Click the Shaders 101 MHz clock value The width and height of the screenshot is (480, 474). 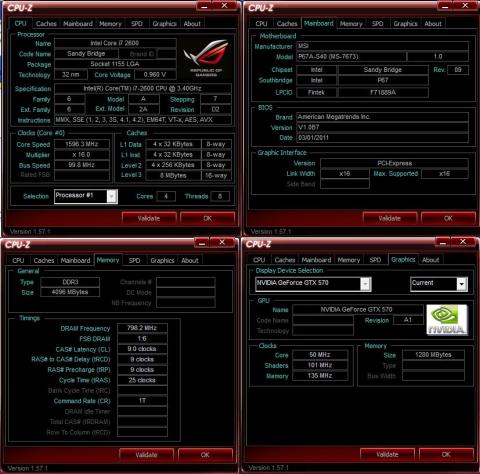click(x=320, y=365)
